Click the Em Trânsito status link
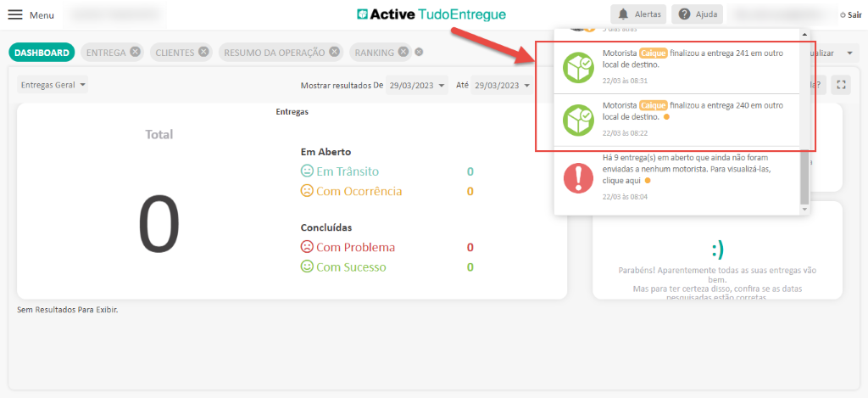 click(347, 171)
